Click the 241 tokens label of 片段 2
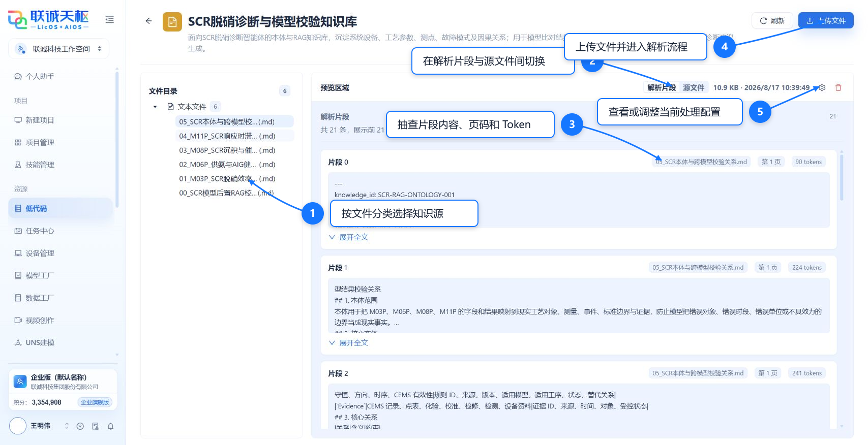This screenshot has height=445, width=868. [x=806, y=373]
